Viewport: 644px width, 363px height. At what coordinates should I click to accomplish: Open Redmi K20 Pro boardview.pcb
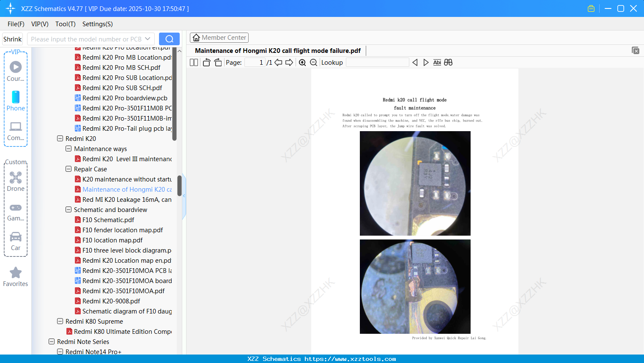pyautogui.click(x=125, y=98)
